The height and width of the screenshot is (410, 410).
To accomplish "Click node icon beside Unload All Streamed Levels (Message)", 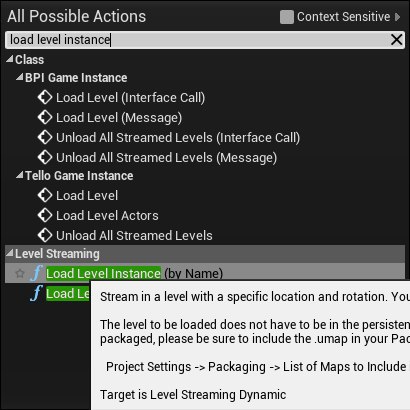I will (x=45, y=157).
